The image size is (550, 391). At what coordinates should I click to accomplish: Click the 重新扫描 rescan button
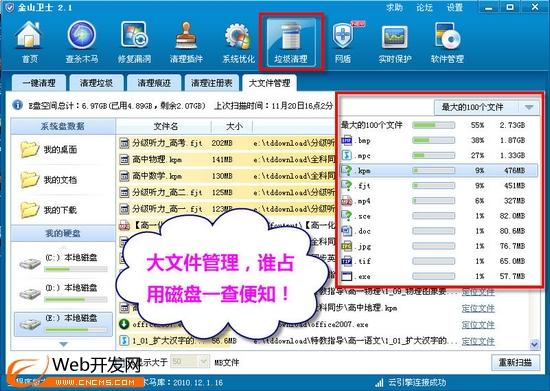pos(515,362)
